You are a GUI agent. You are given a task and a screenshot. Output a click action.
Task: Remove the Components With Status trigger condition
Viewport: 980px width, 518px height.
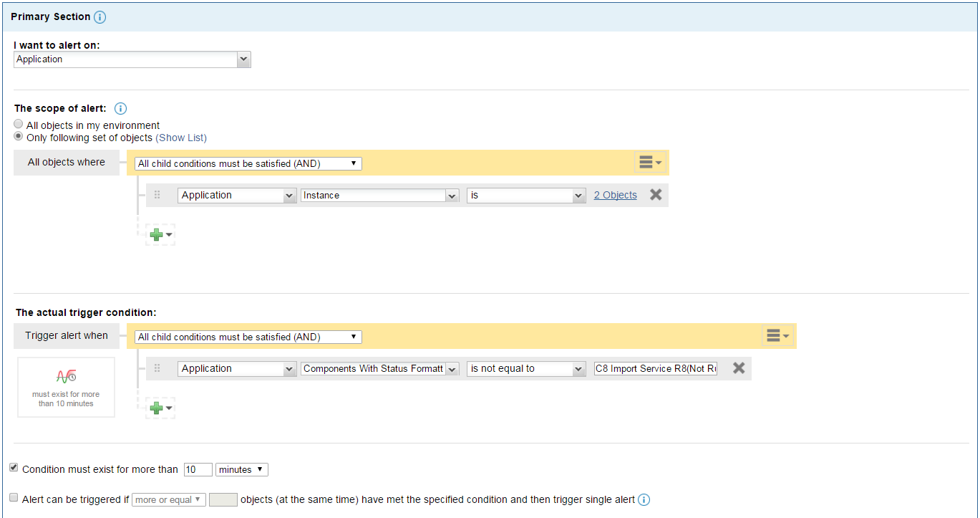point(739,368)
